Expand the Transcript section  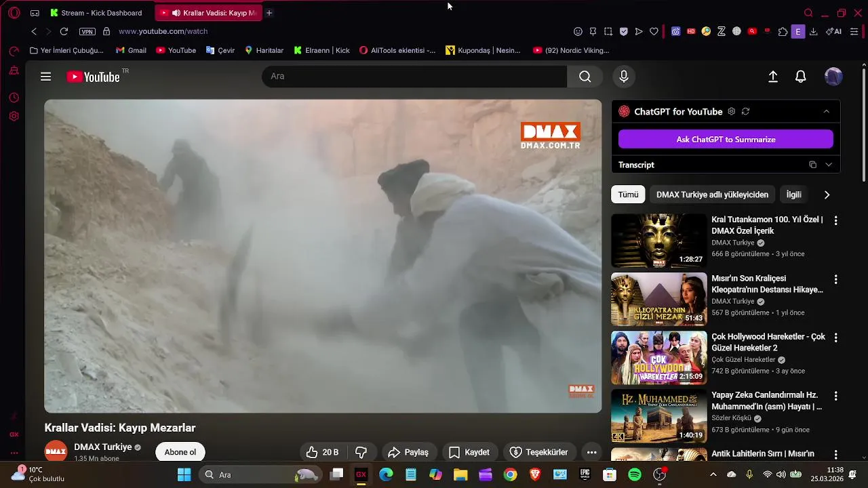tap(828, 165)
